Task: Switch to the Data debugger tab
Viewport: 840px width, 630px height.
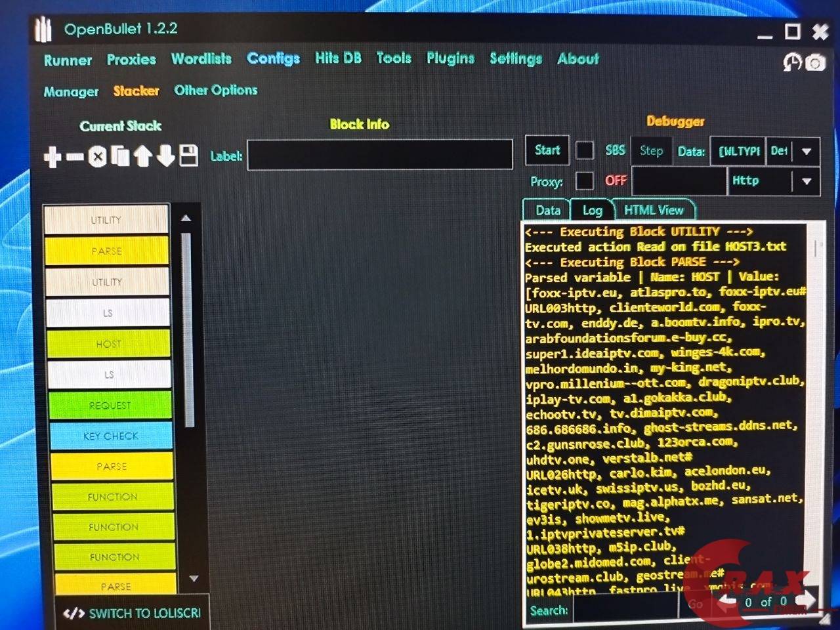Action: [x=547, y=210]
